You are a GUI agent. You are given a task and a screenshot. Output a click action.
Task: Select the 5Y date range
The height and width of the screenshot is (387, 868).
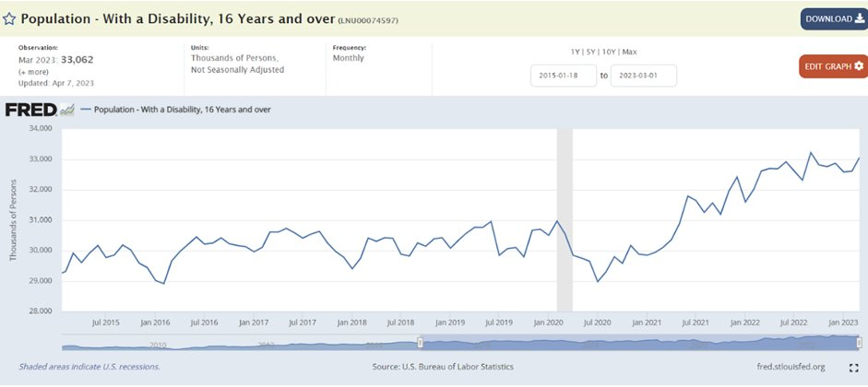(x=590, y=52)
